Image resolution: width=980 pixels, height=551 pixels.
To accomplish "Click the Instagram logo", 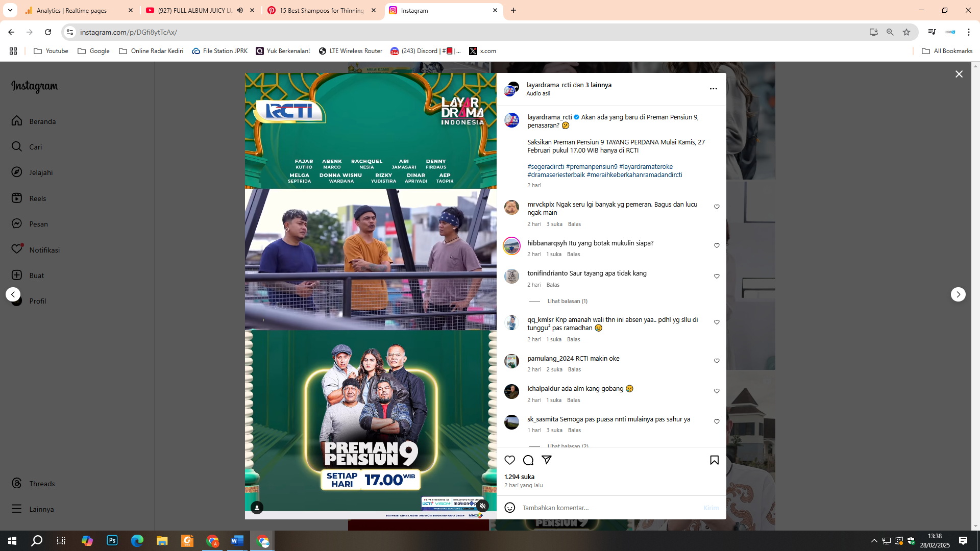I will tap(35, 87).
